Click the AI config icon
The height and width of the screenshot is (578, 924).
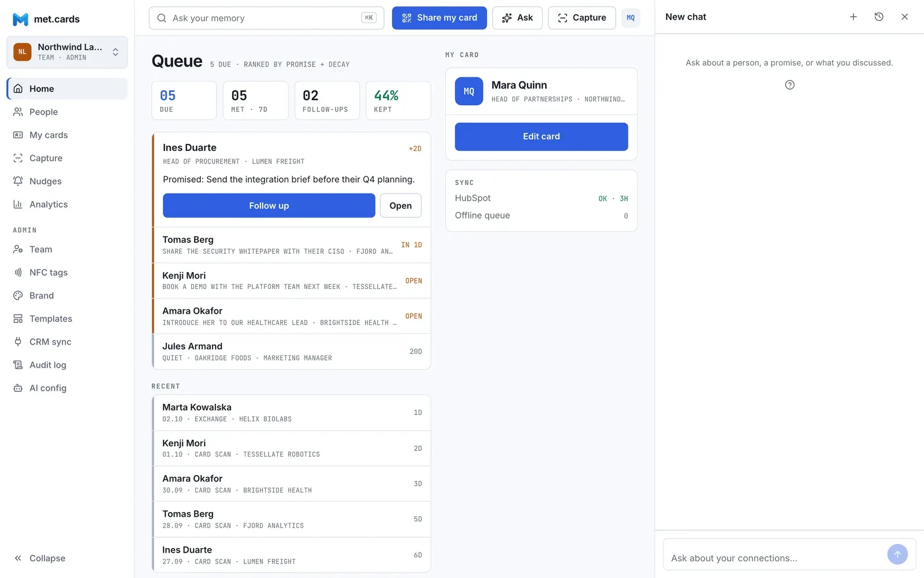tap(18, 388)
